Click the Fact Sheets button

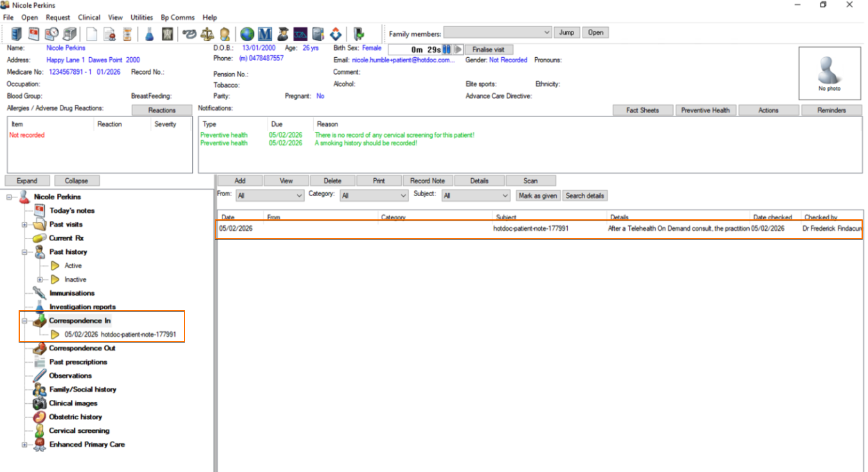point(642,110)
